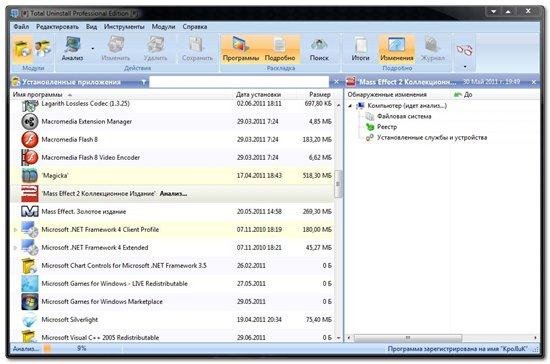Sort by Дата установки column header

[x=259, y=95]
